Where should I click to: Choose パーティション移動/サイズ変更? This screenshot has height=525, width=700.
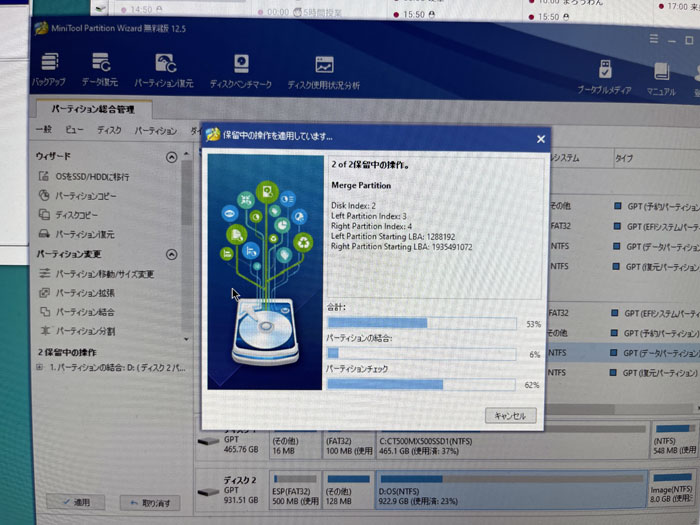pyautogui.click(x=96, y=274)
